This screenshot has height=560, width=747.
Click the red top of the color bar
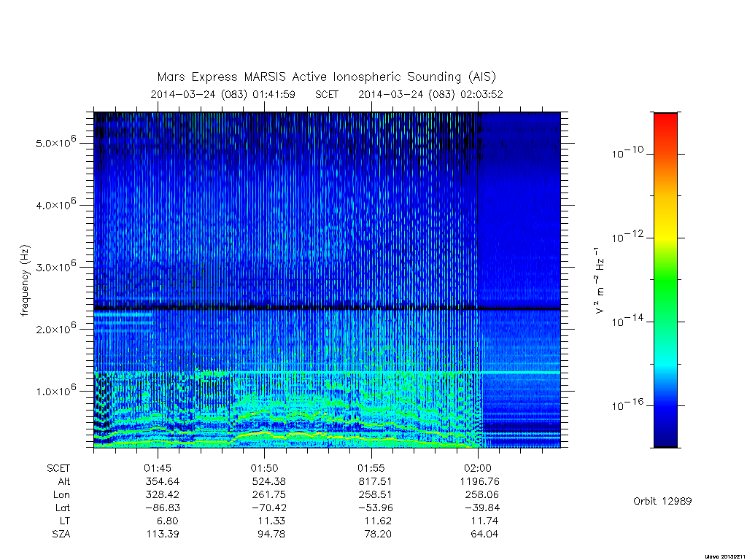click(x=665, y=122)
